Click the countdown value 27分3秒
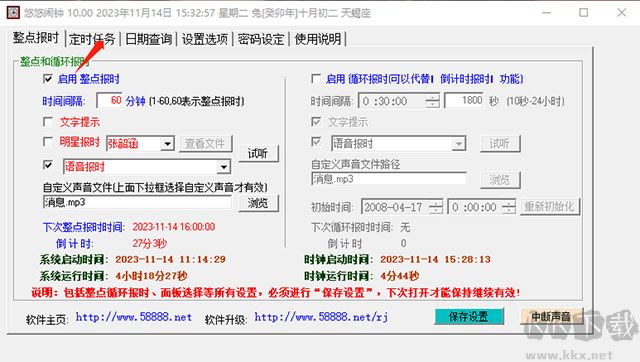This screenshot has width=640, height=362. pos(149,244)
